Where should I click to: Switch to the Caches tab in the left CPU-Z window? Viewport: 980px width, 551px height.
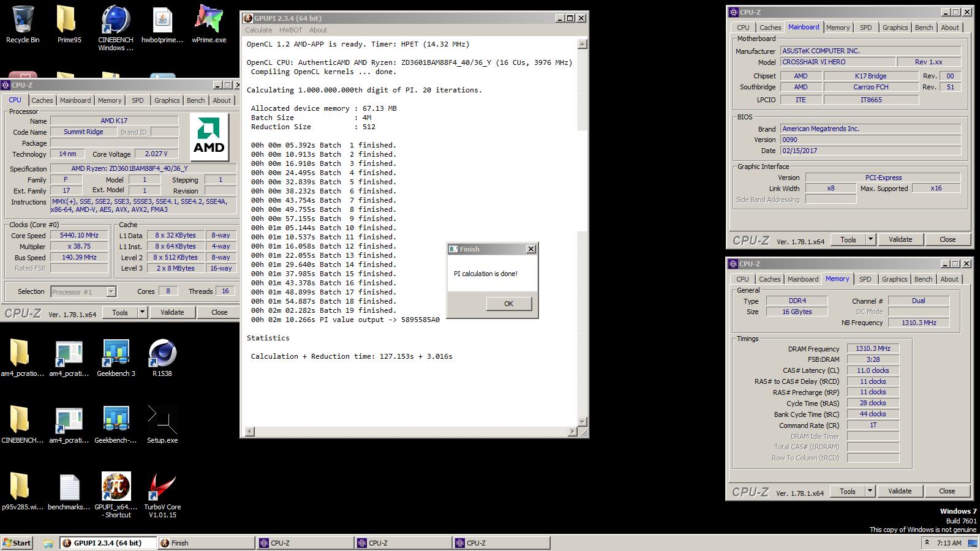pyautogui.click(x=42, y=100)
